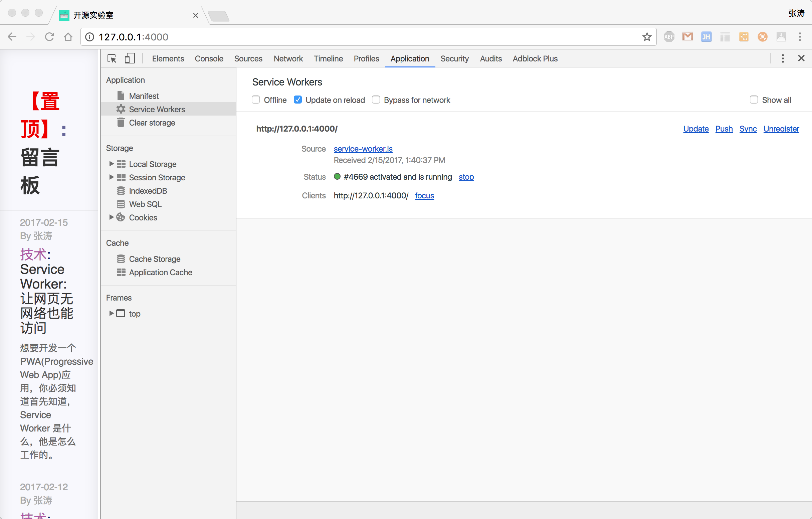This screenshot has height=519, width=812.
Task: Click the IndexedDB database icon
Action: click(x=121, y=191)
